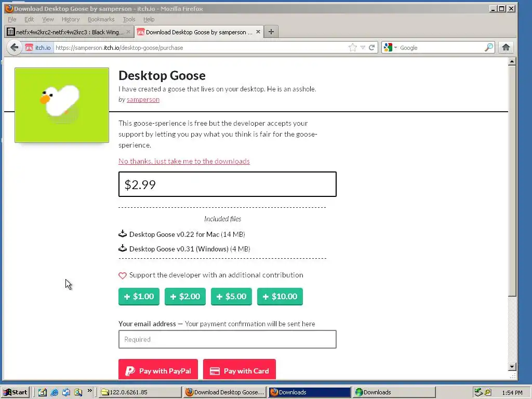Add $10.00 contribution
Viewport: 532px width, 399px height.
click(x=280, y=297)
